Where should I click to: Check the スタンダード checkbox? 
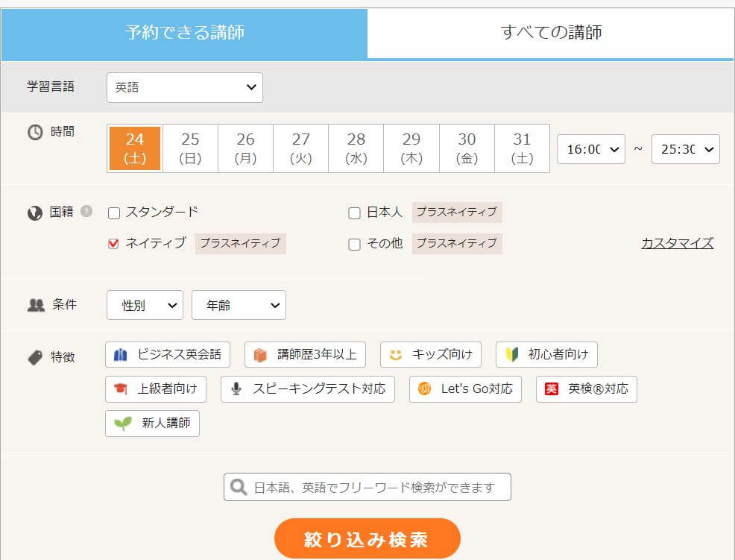point(113,212)
